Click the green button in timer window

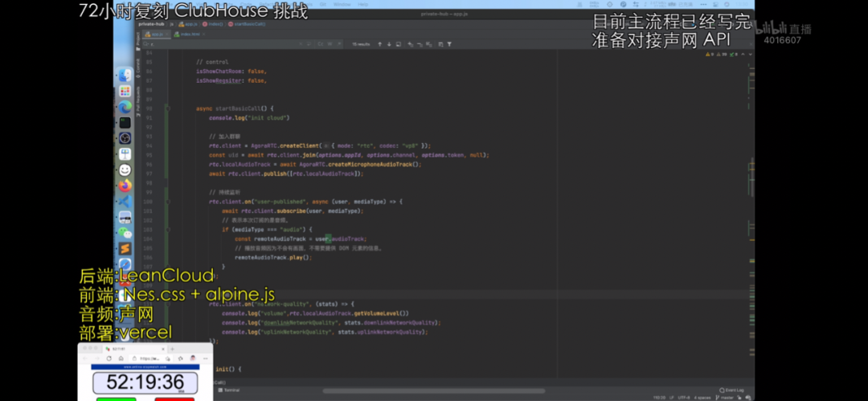tap(117, 399)
